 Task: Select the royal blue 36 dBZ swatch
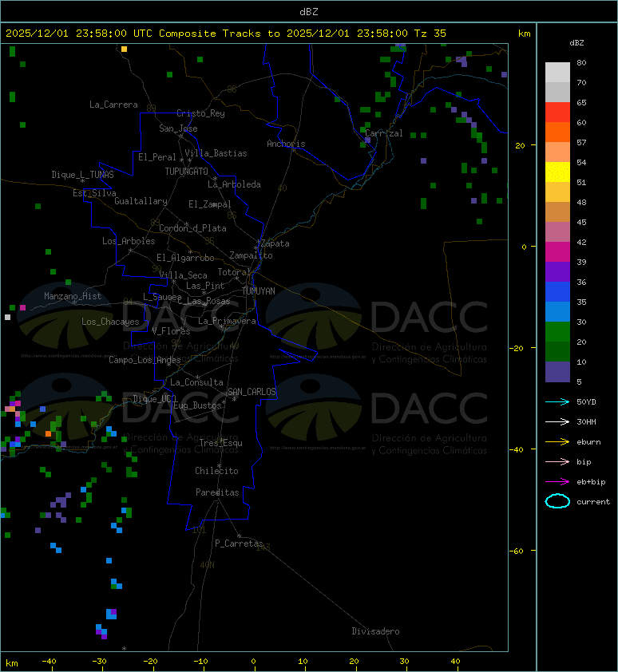click(557, 292)
